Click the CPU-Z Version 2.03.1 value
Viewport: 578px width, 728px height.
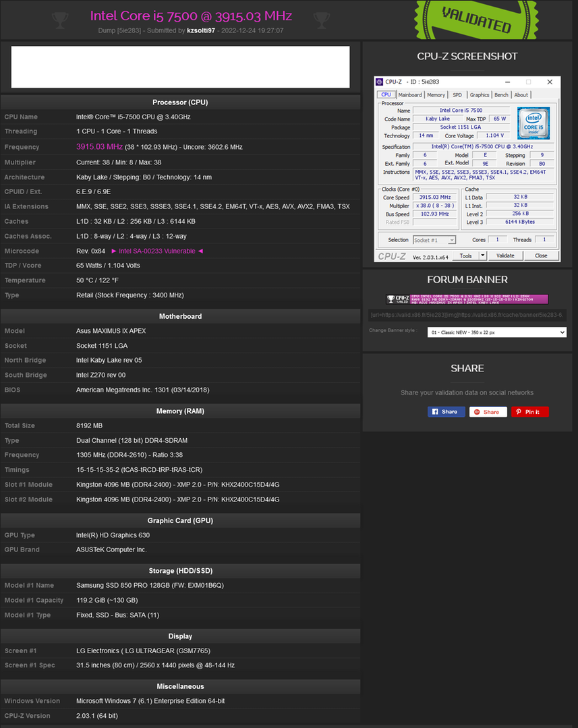coord(97,716)
